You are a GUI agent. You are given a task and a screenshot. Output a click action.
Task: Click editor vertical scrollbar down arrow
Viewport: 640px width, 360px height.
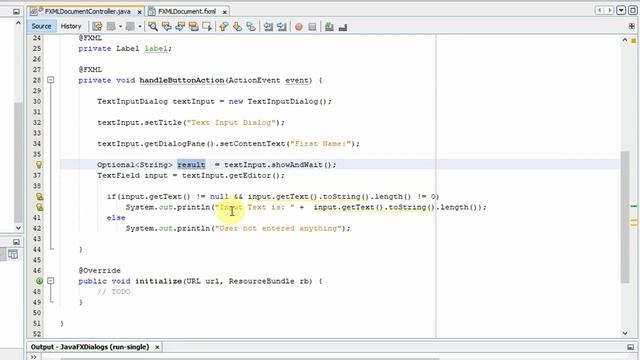(x=625, y=333)
